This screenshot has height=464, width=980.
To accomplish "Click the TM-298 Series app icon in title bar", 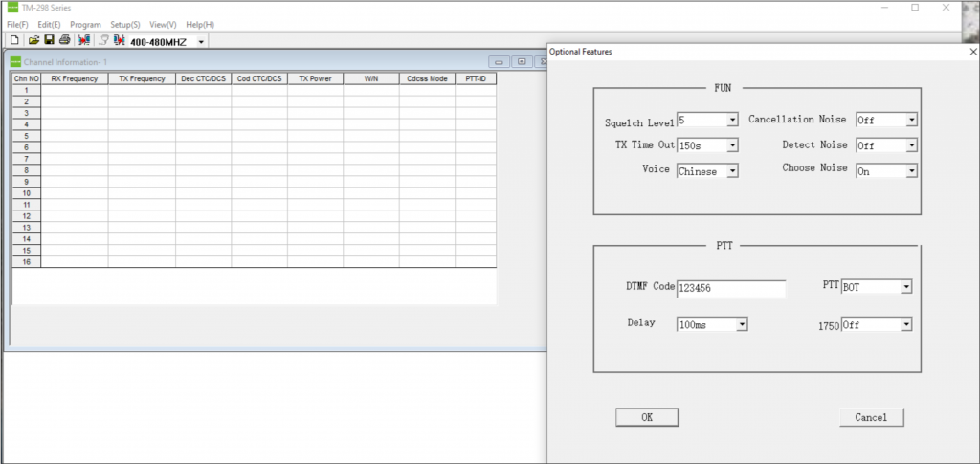I will click(11, 8).
